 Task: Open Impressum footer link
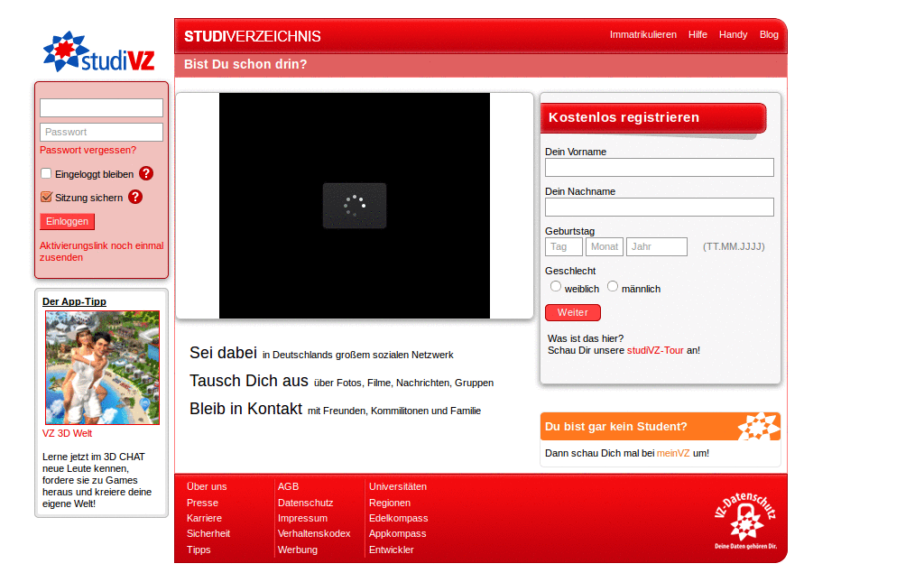pos(302,518)
